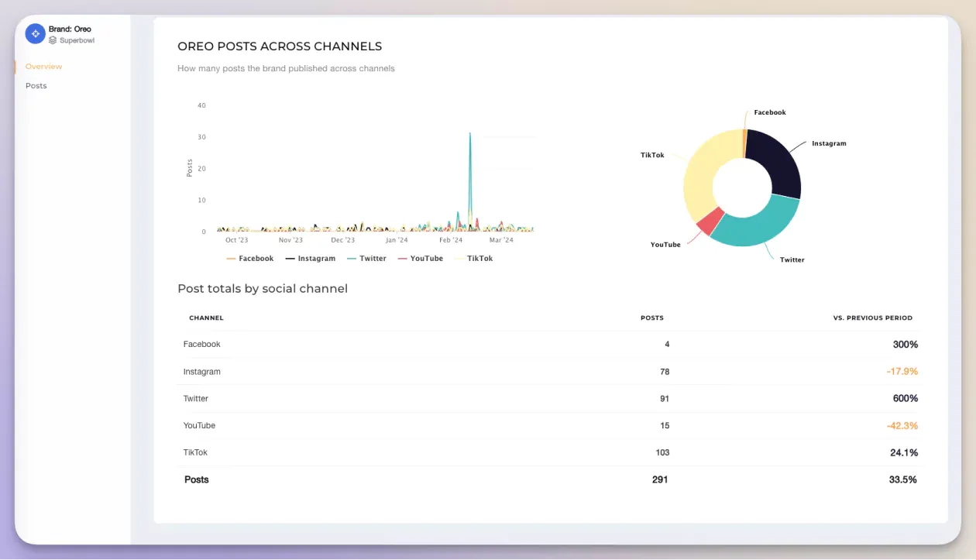Click the Instagram label beside the donut
Screen dimensions: 976x560
(829, 143)
